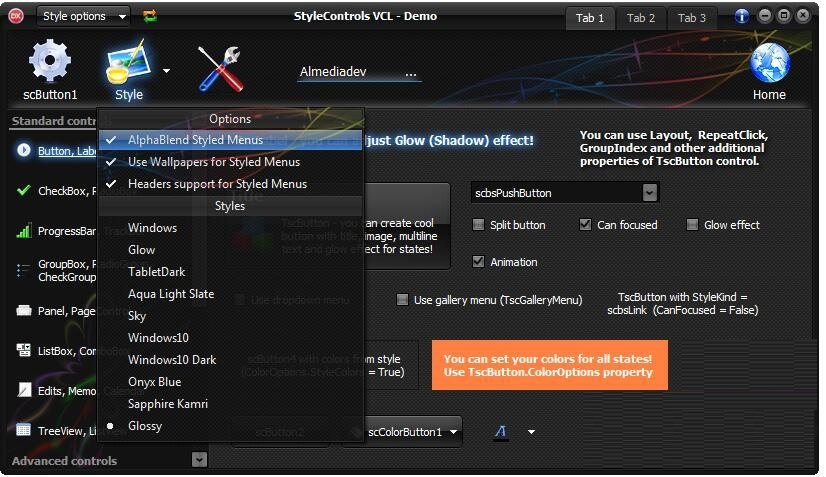
Task: Toggle the Animation checkbox
Action: tap(478, 261)
